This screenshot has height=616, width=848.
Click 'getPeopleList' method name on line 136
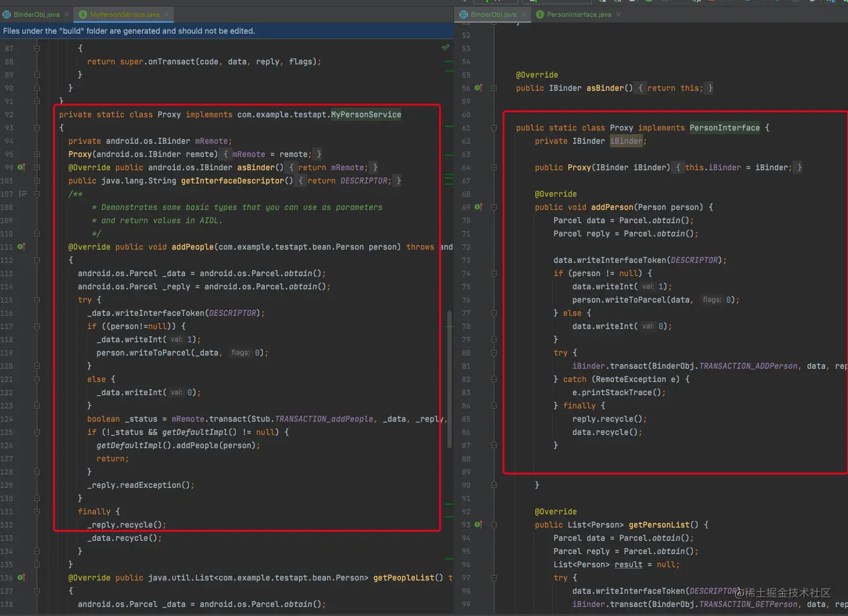[x=404, y=577]
